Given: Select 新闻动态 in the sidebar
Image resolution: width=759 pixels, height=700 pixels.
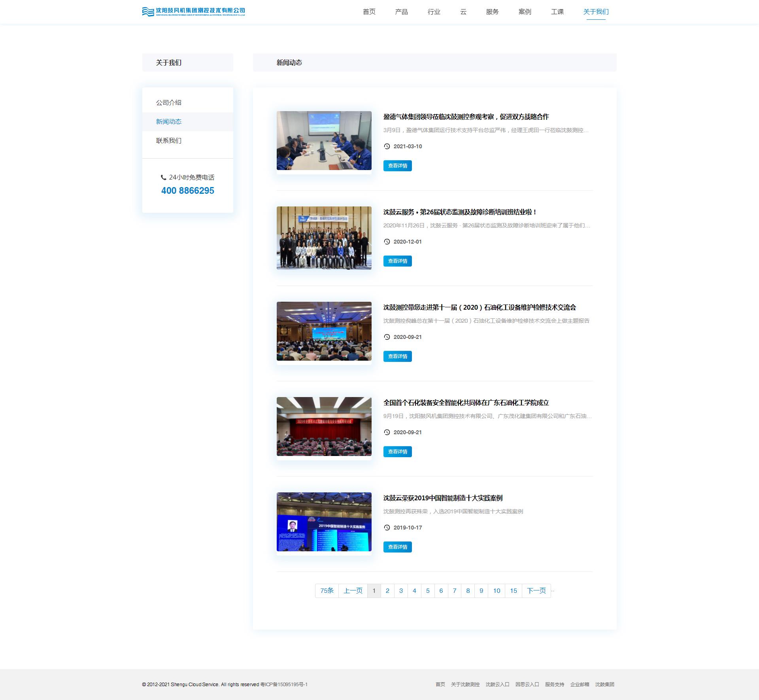Looking at the screenshot, I should pyautogui.click(x=188, y=122).
